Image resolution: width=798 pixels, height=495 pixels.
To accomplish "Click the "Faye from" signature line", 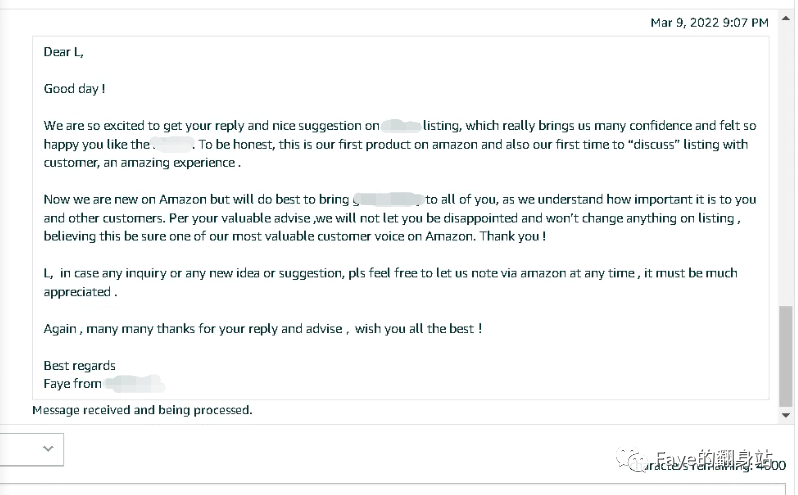I will pos(73,383).
